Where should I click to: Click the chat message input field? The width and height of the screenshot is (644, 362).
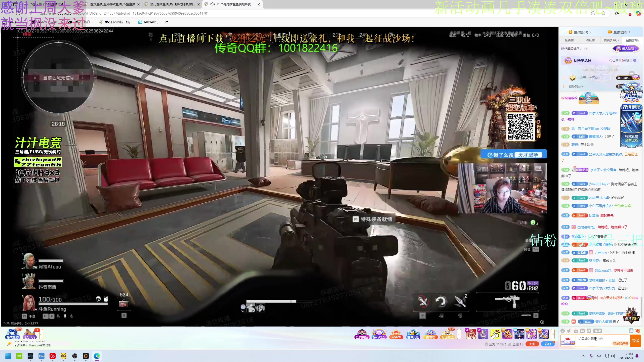click(x=602, y=341)
